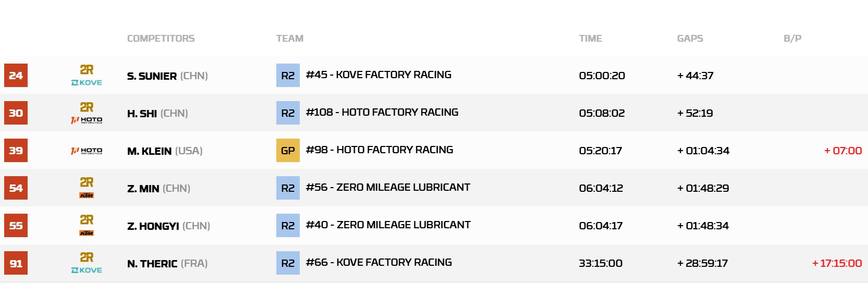Click the red position 24 badge
The image size is (868, 283).
click(x=16, y=76)
